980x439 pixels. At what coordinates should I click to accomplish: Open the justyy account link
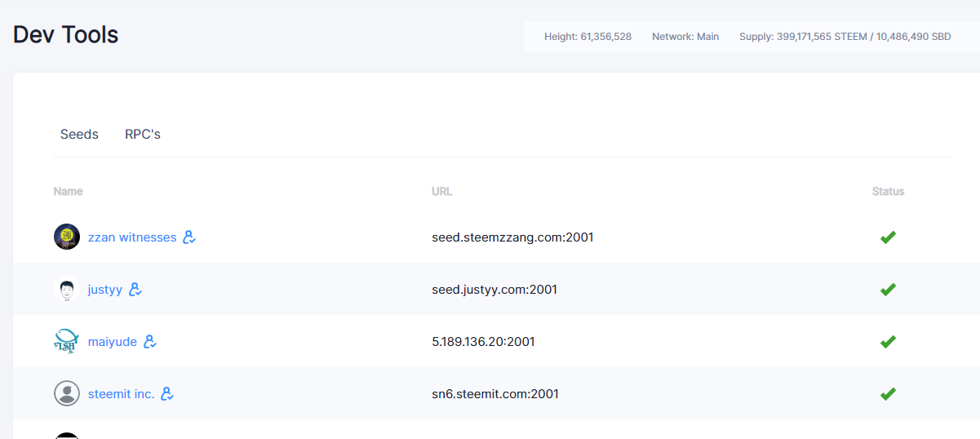(105, 290)
